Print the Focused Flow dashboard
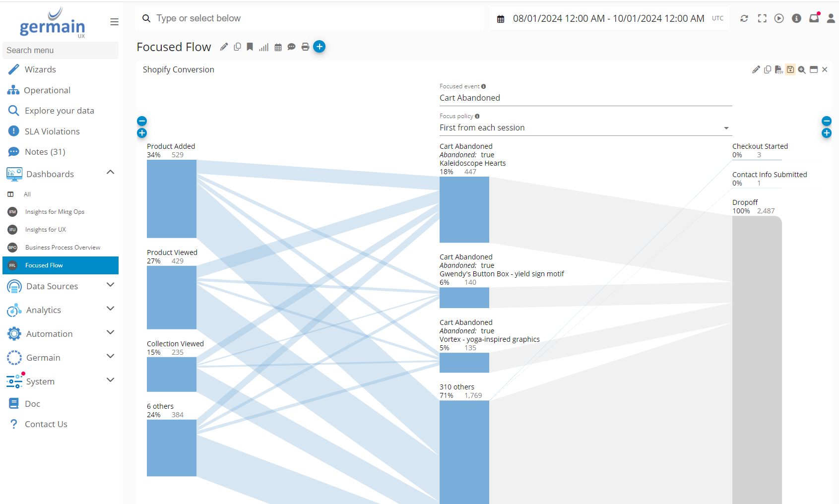The image size is (839, 504). 305,47
